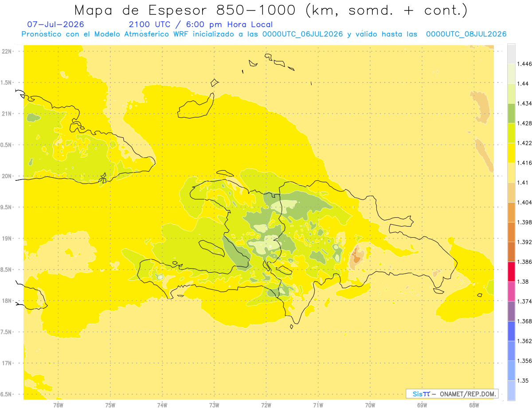The width and height of the screenshot is (532, 411).
Task: Click the '20N' latitude label
Action: point(8,176)
